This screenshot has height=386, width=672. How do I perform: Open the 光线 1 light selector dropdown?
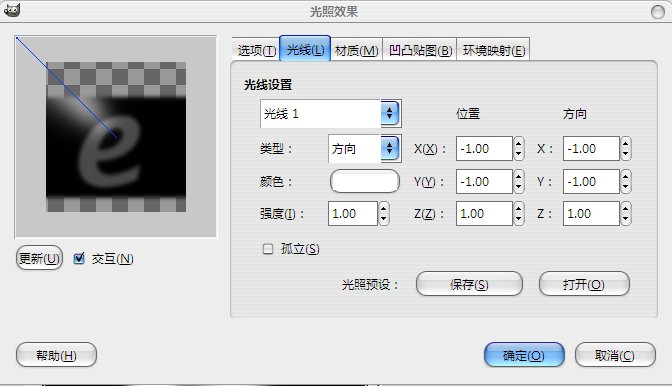tap(330, 114)
